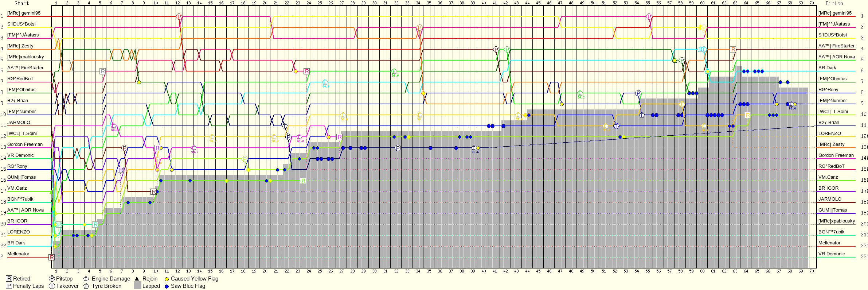
Task: Click 'VR Demonic' in the Start list
Action: click(20, 155)
